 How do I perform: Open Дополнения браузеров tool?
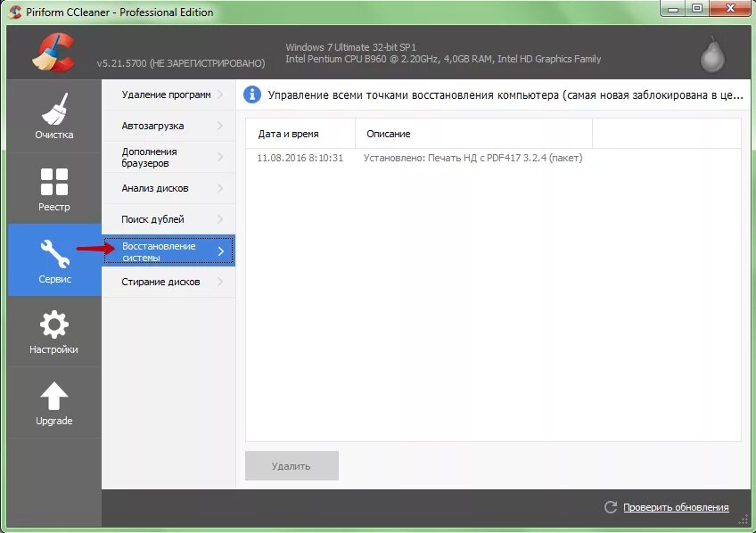168,157
